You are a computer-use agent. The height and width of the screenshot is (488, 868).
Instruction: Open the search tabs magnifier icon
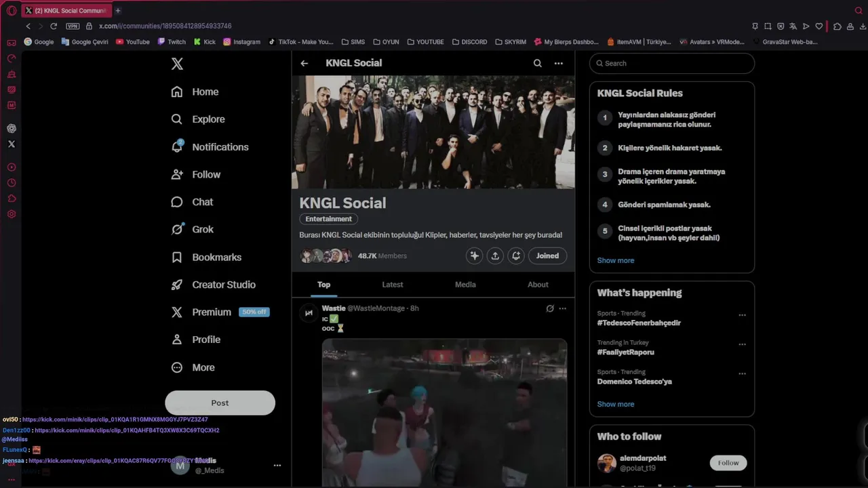859,10
